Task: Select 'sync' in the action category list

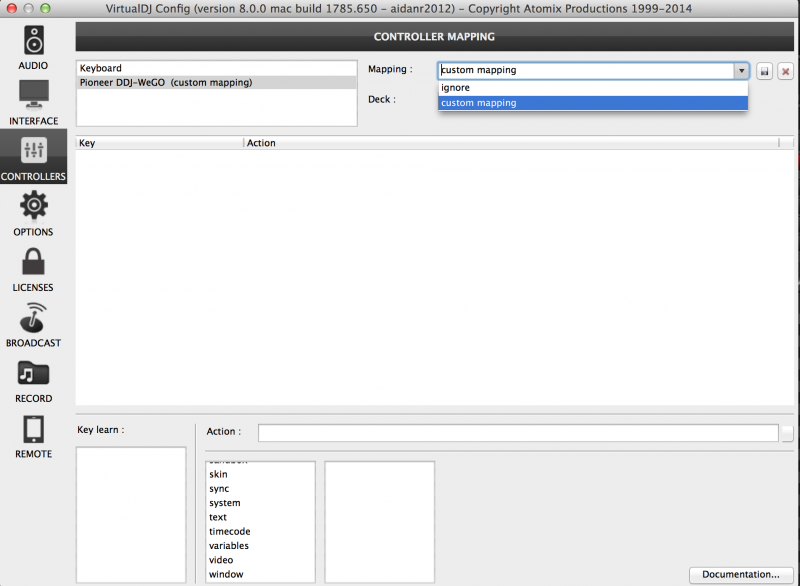Action: pyautogui.click(x=260, y=489)
